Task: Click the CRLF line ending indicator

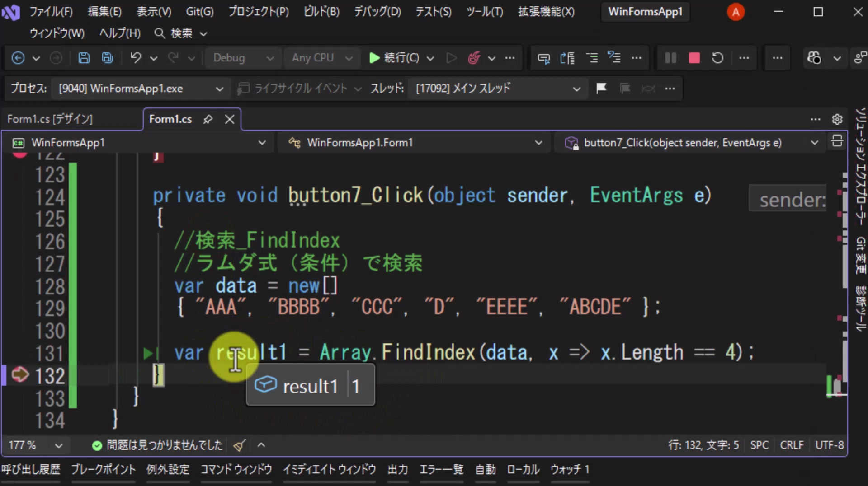Action: tap(792, 445)
